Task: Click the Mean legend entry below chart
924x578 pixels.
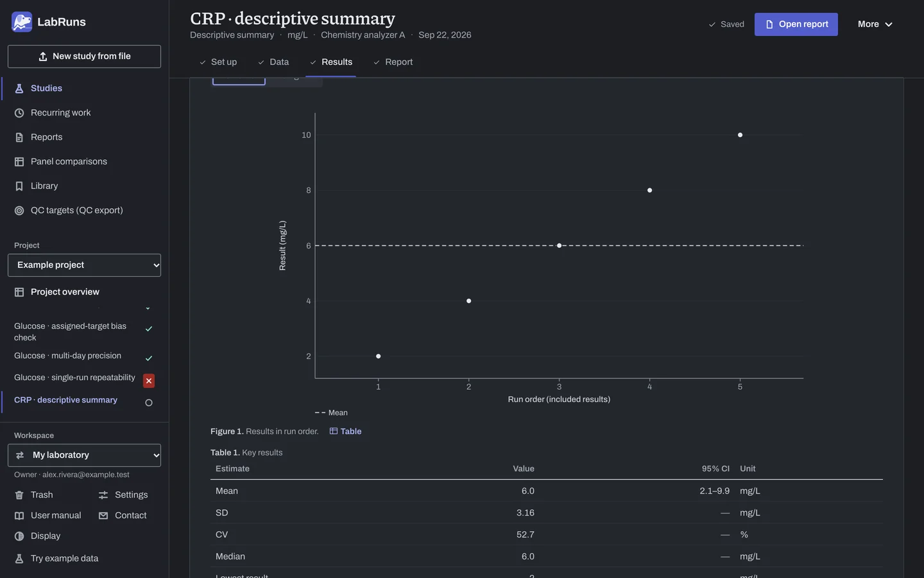Action: pyautogui.click(x=331, y=413)
